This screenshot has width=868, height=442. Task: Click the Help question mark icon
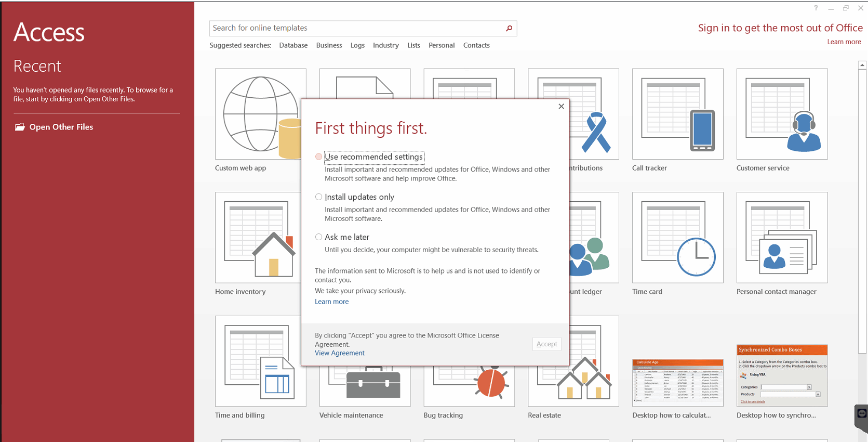coord(816,8)
